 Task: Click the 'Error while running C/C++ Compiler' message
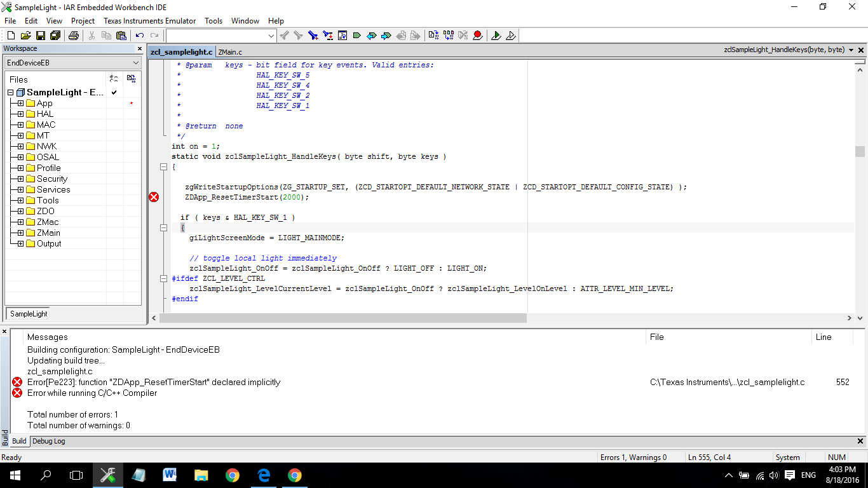[x=92, y=393]
